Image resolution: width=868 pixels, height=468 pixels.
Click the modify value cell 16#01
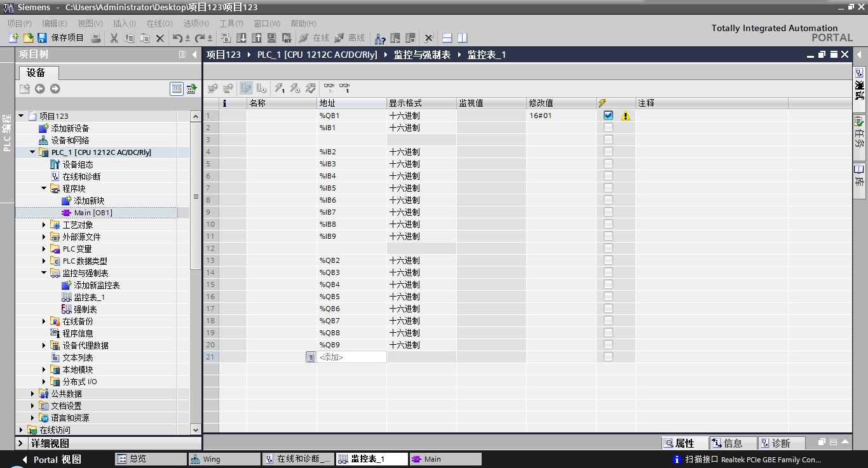pyautogui.click(x=561, y=116)
